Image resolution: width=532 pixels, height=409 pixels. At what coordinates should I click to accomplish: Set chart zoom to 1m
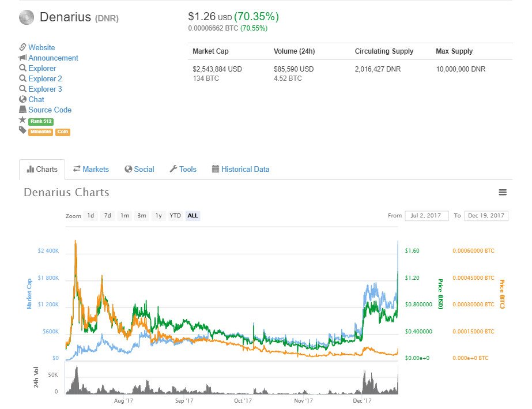(x=125, y=216)
